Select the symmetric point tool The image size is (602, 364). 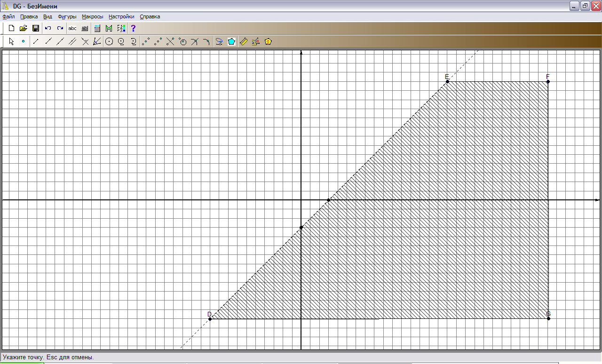pos(158,41)
